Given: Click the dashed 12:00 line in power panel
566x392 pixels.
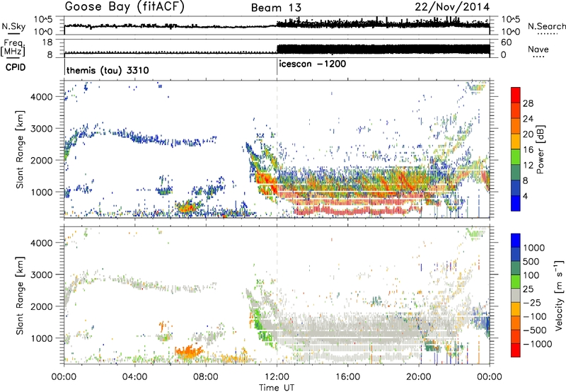Looking at the screenshot, I should pos(277,149).
